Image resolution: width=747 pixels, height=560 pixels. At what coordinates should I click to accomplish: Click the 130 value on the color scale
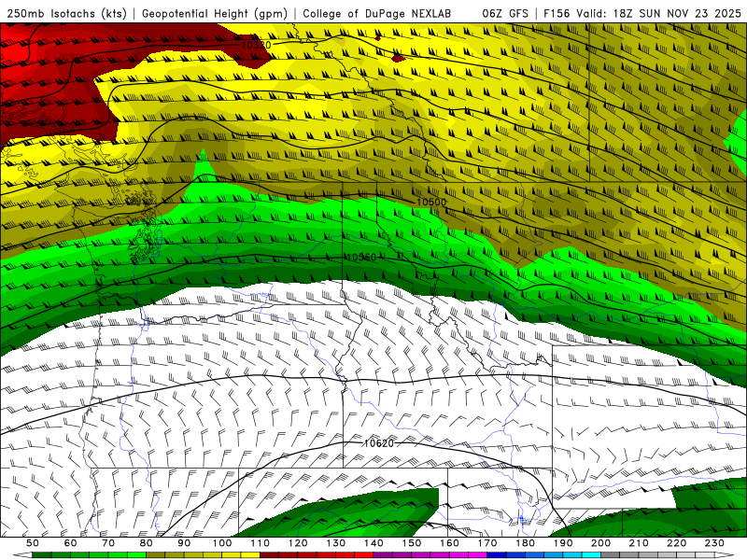[336, 543]
